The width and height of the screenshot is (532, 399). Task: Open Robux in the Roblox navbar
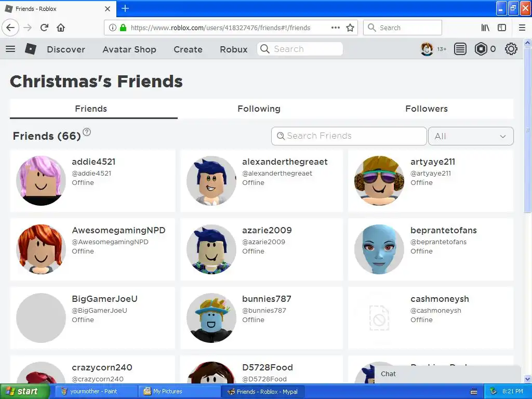coord(233,49)
